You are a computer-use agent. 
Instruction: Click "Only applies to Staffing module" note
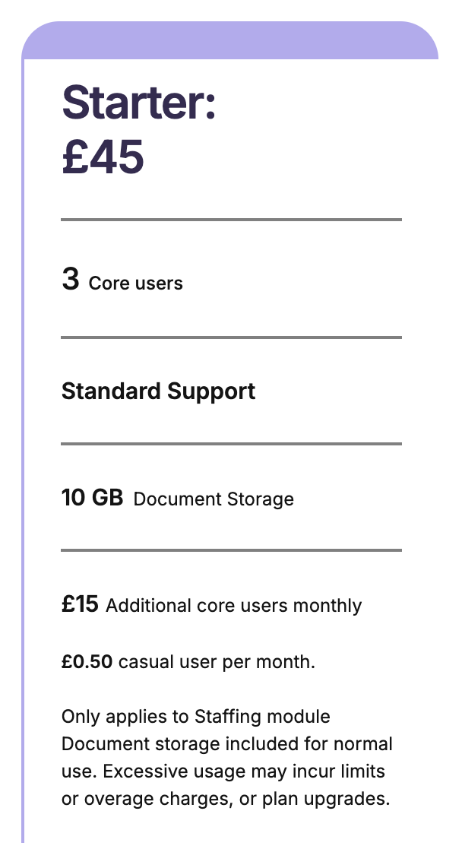[x=196, y=717]
